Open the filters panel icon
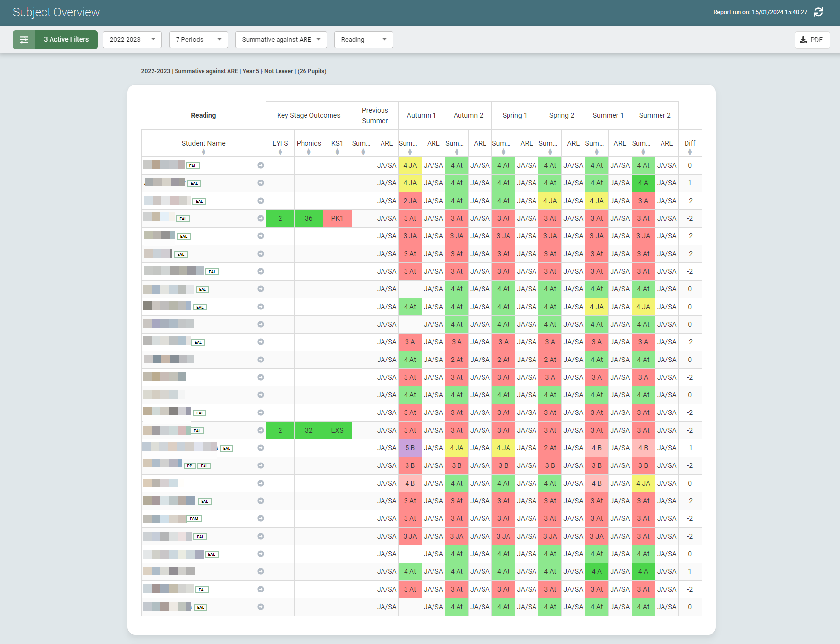 (x=24, y=40)
